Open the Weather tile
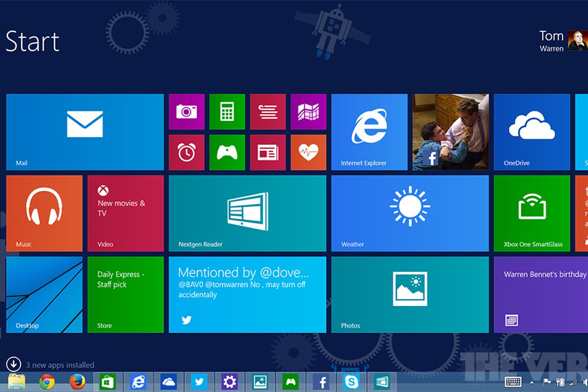The image size is (588, 392). click(410, 213)
